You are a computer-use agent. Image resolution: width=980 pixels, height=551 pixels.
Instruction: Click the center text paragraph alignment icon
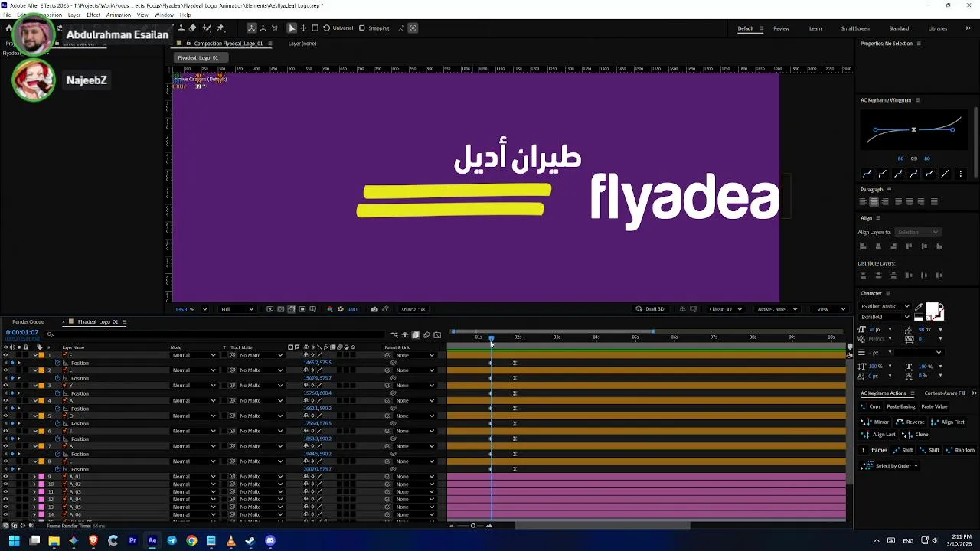pos(874,202)
